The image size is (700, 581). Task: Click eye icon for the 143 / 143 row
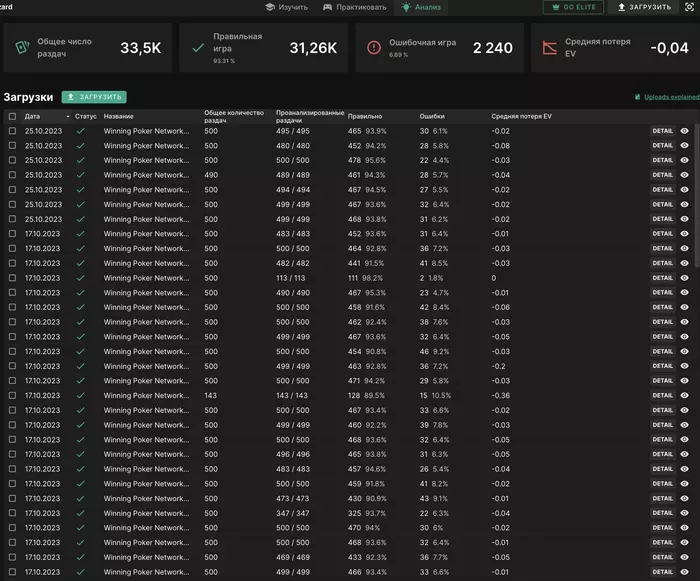tap(684, 395)
